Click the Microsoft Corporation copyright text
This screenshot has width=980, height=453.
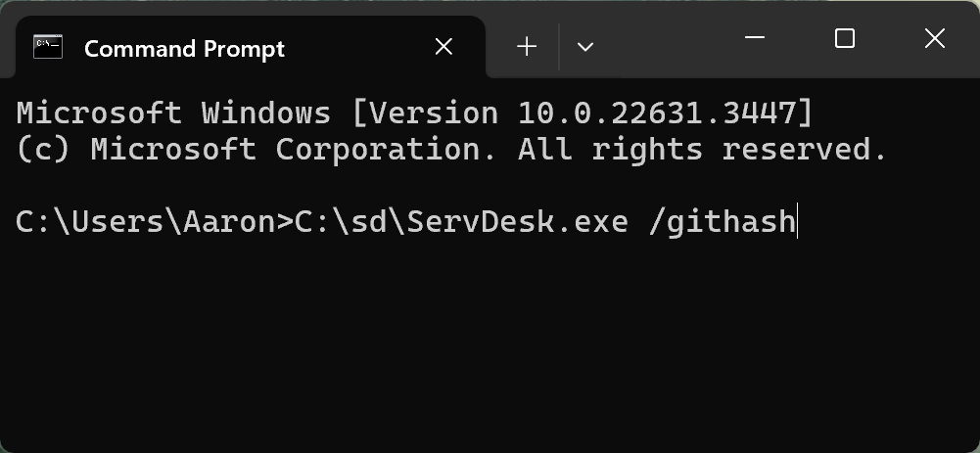pyautogui.click(x=303, y=150)
